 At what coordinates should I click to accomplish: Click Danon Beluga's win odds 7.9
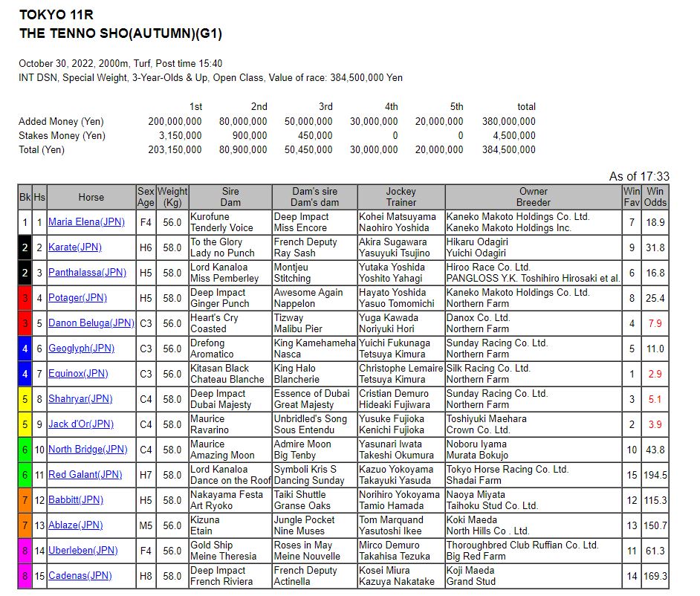tap(655, 323)
